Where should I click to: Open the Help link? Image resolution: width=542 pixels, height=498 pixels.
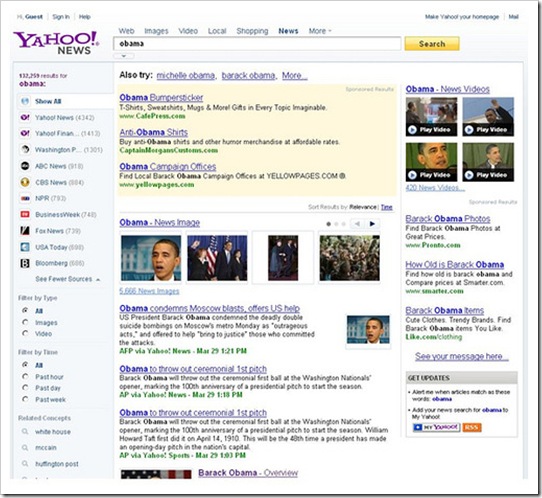84,17
